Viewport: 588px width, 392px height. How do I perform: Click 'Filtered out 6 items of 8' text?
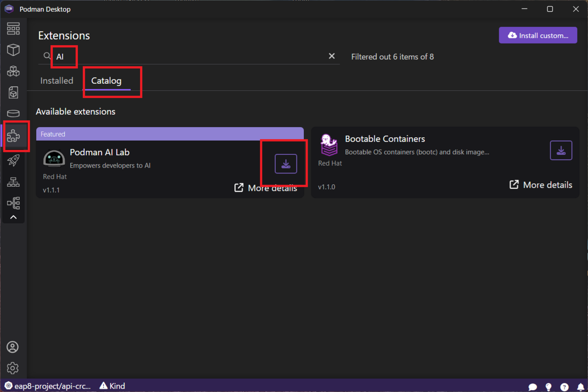(392, 57)
